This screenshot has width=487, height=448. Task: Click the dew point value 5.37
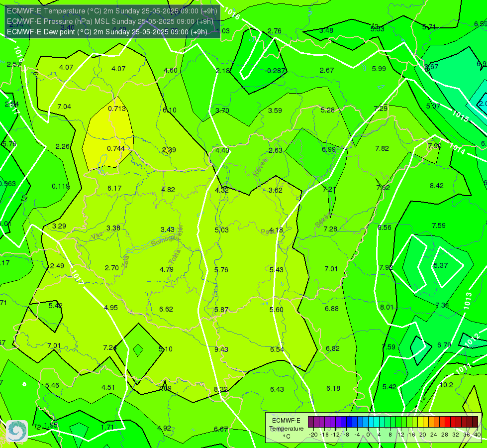441,265
